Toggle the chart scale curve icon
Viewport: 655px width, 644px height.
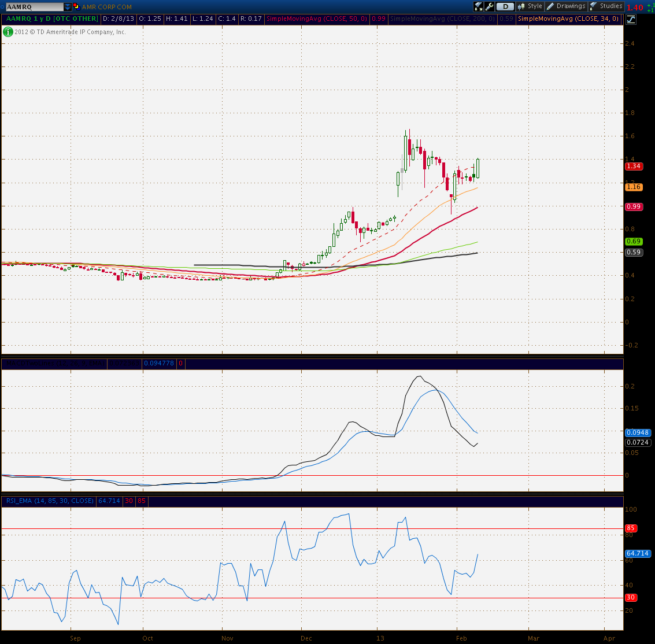[631, 19]
